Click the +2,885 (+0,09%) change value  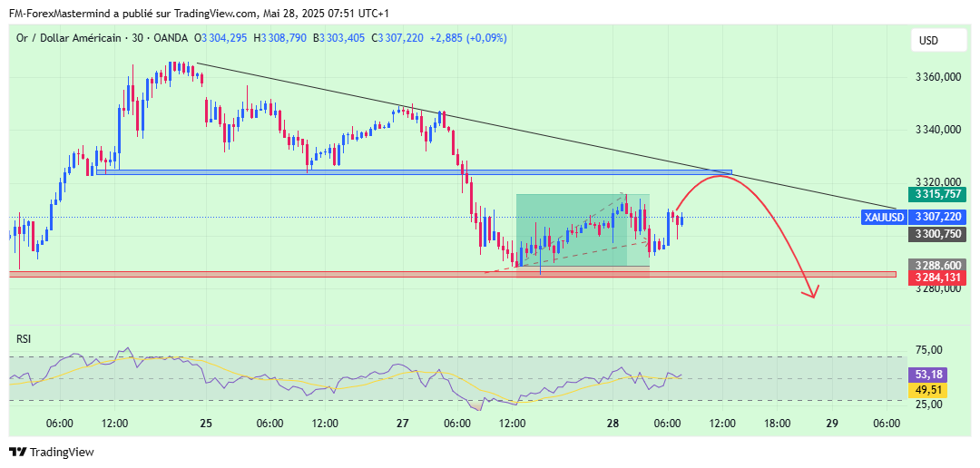(x=467, y=38)
